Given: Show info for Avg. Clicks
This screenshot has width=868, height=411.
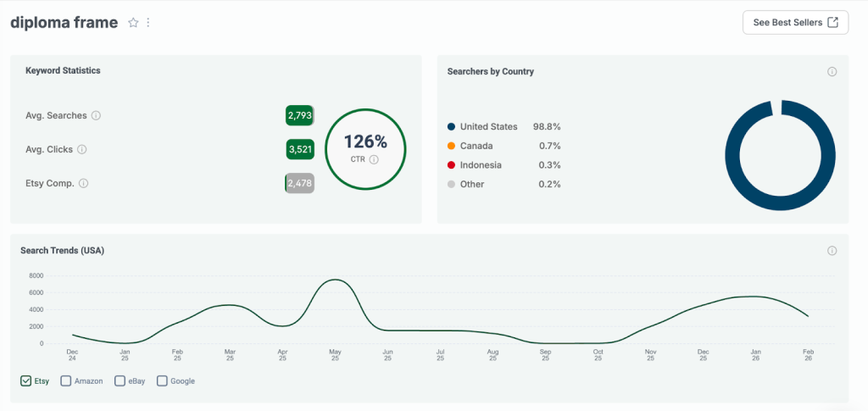Looking at the screenshot, I should coord(82,149).
